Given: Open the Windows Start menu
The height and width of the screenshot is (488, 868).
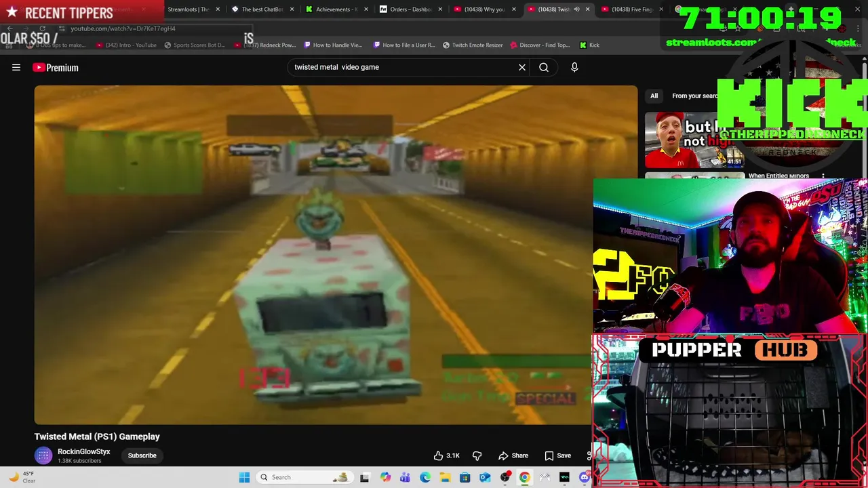Looking at the screenshot, I should [x=244, y=477].
